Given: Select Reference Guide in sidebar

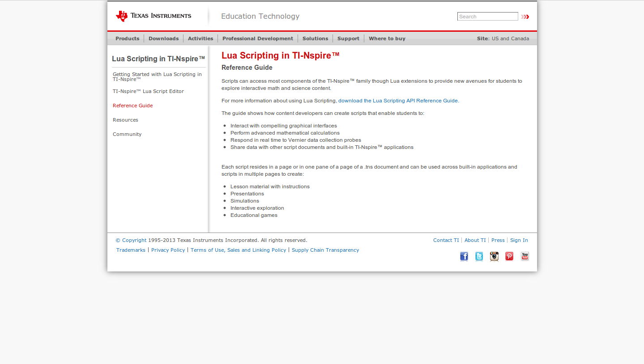Looking at the screenshot, I should (x=133, y=106).
